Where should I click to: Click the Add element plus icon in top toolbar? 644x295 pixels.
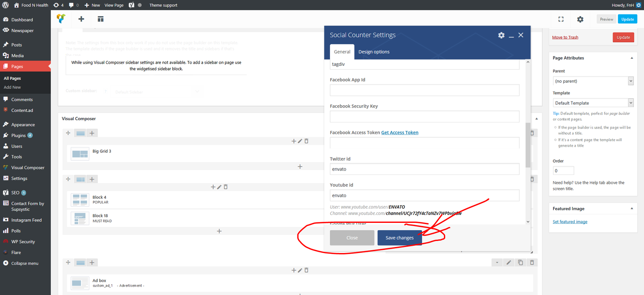(81, 19)
